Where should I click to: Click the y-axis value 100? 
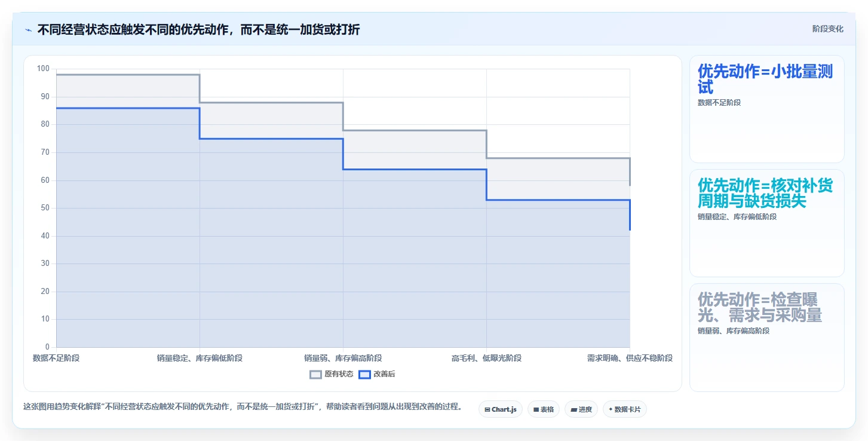43,69
